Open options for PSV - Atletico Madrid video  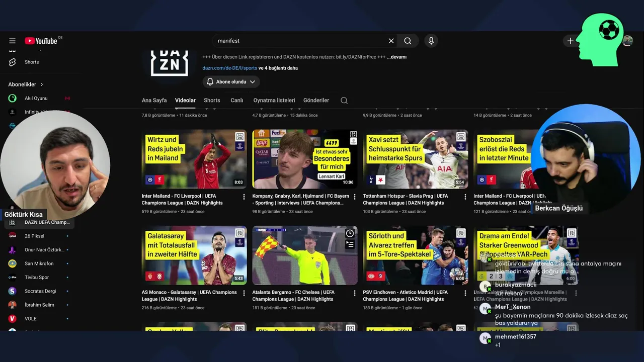[465, 293]
